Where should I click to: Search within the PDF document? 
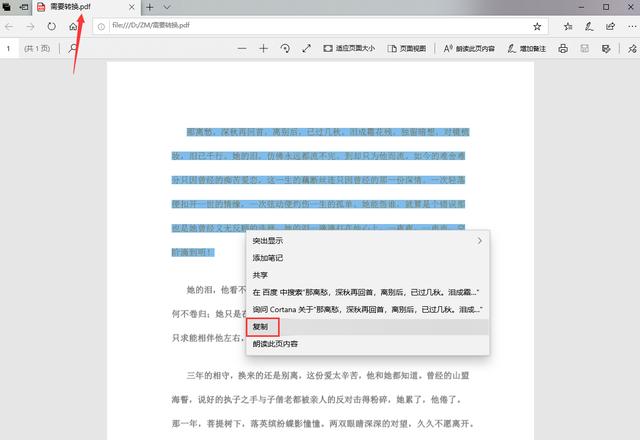click(x=73, y=48)
